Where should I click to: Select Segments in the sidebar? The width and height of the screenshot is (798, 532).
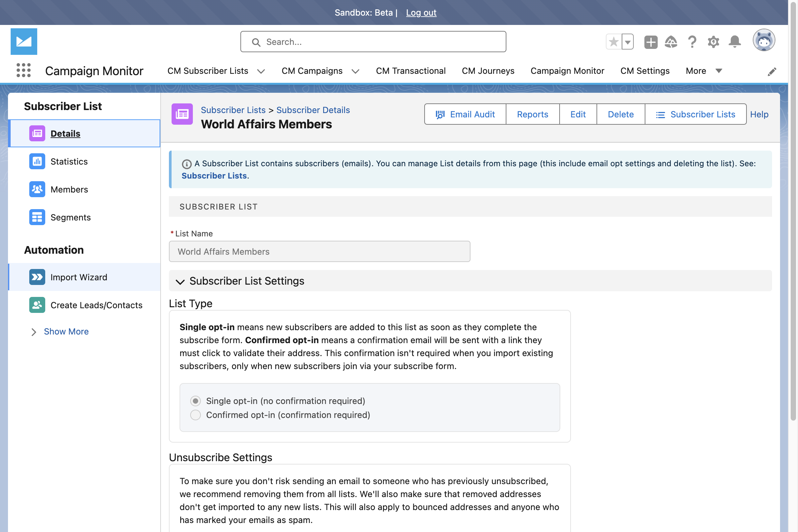coord(84,217)
